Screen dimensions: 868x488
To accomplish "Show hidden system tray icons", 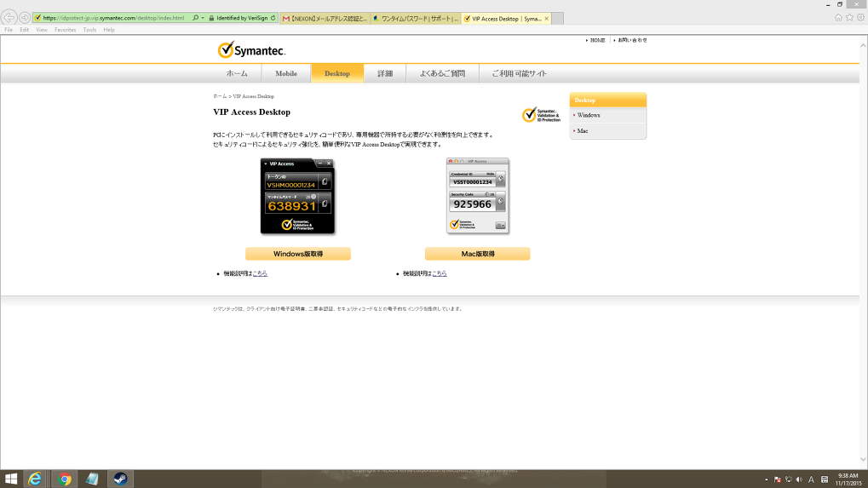I will coord(767,479).
